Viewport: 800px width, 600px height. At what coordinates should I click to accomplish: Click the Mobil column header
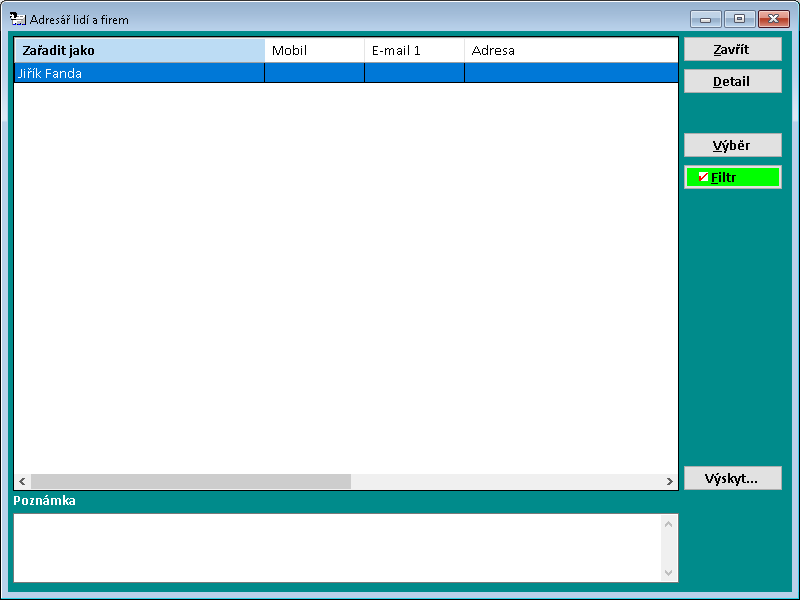[x=314, y=50]
